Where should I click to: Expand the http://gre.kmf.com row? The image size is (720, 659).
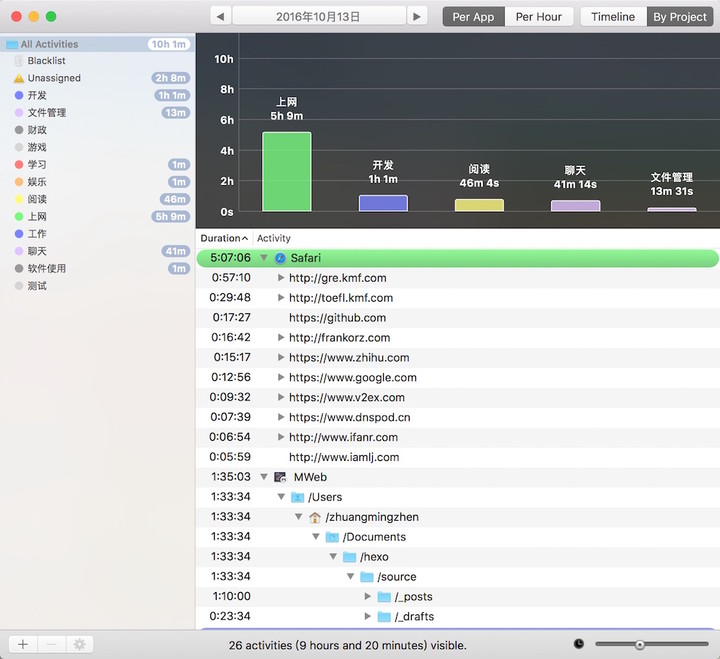click(x=281, y=278)
